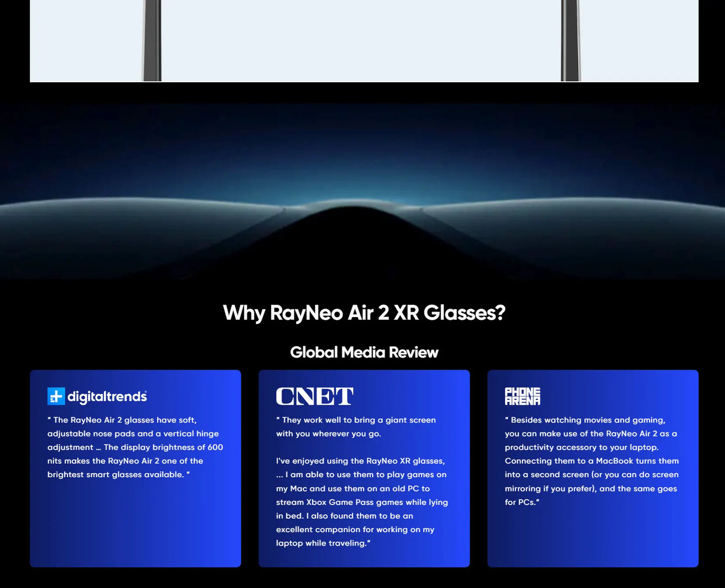Viewport: 725px width, 588px height.
Task: Click the 'Global Media Review' subtitle
Action: [x=364, y=352]
